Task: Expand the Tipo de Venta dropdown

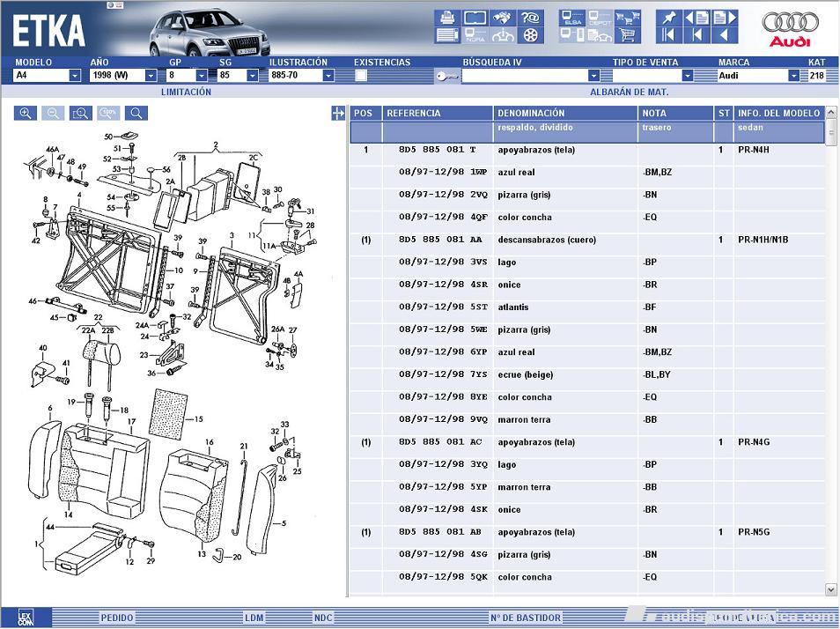Action: tap(688, 76)
